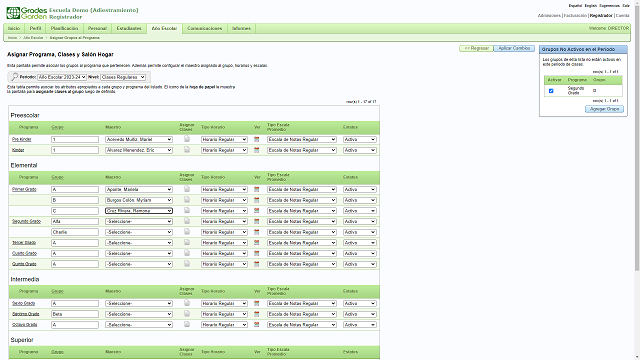The height and width of the screenshot is (360, 640).
Task: View schedule calendar icon for Kinder
Action: (x=256, y=150)
